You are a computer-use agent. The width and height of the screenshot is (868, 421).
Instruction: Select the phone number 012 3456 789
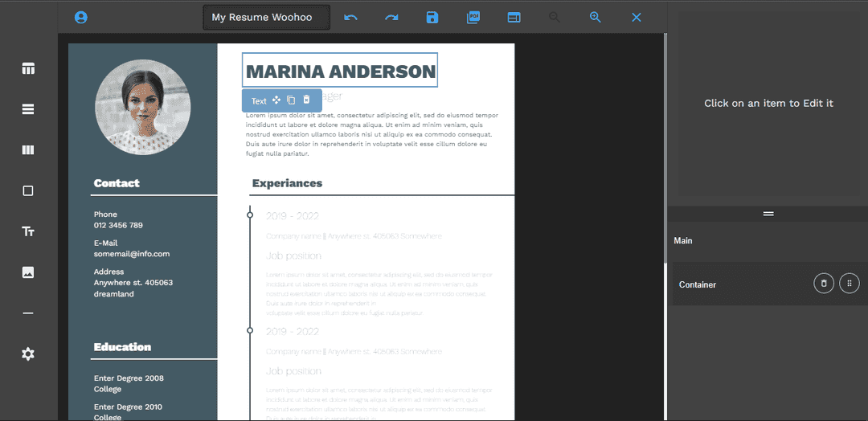coord(118,225)
